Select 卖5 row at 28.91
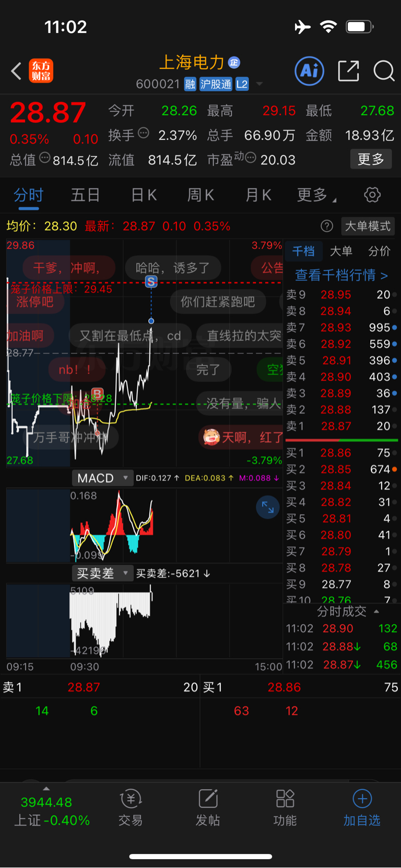The image size is (401, 868). [x=341, y=360]
